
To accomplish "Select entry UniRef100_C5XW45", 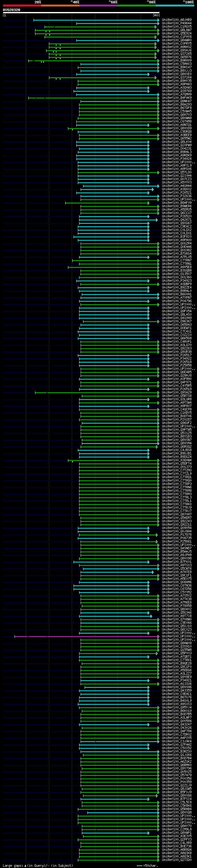I will tap(177, 111).
